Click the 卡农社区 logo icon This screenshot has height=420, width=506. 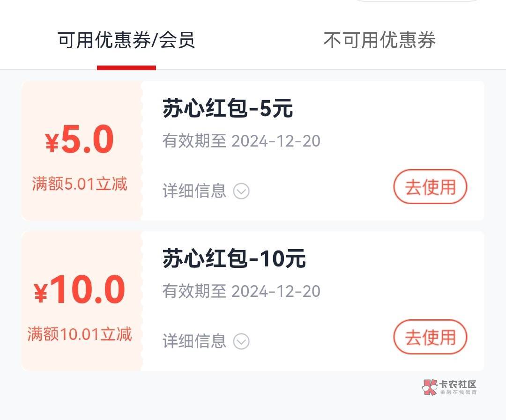[429, 387]
